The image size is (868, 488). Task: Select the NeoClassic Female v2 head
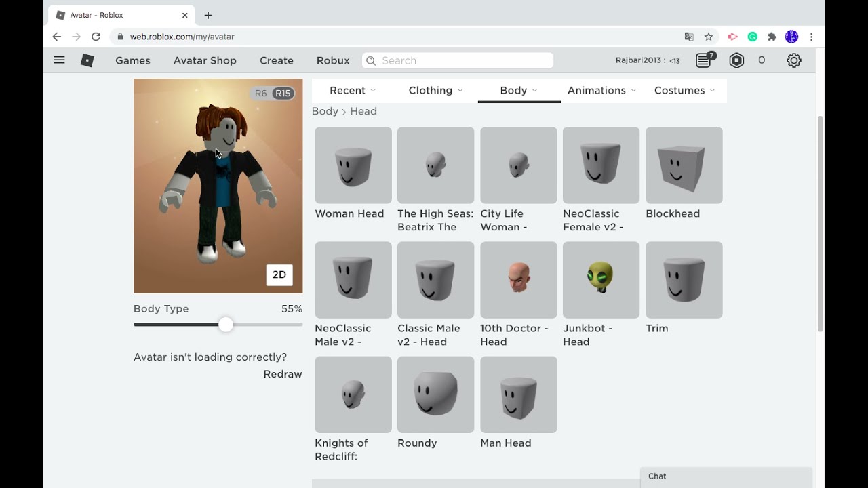[x=601, y=165]
